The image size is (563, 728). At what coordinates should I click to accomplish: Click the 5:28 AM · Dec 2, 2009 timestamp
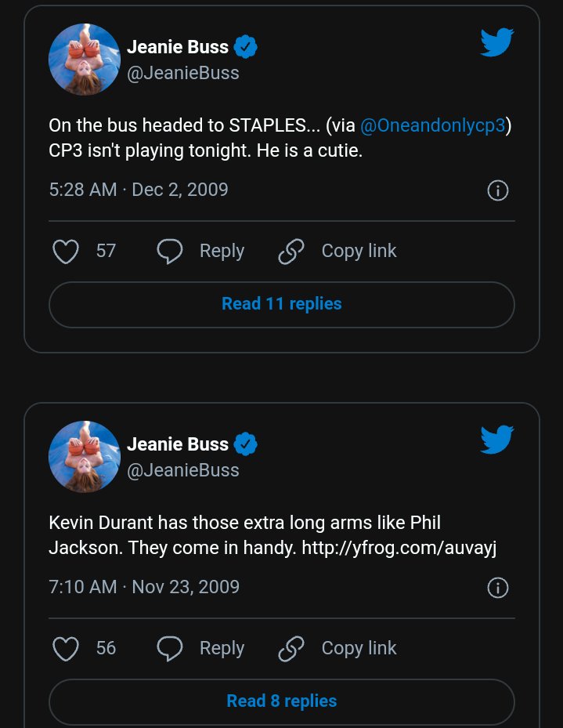coord(139,190)
